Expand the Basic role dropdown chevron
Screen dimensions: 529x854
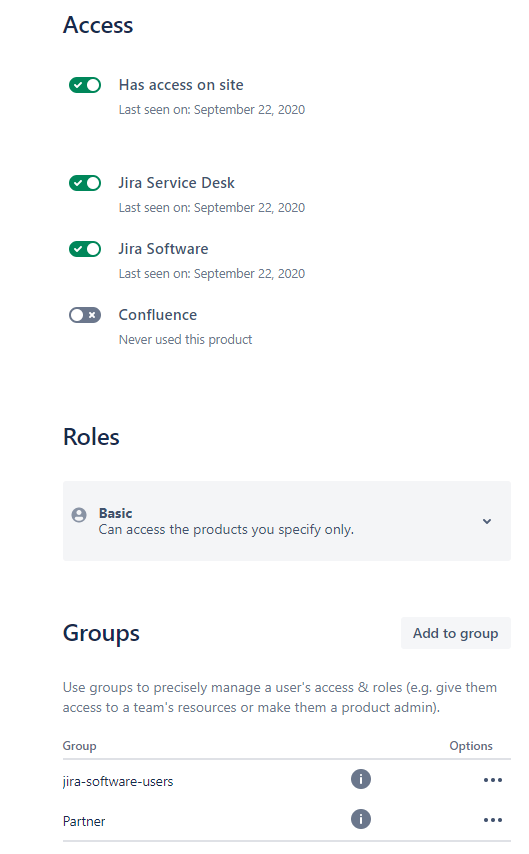tap(487, 521)
